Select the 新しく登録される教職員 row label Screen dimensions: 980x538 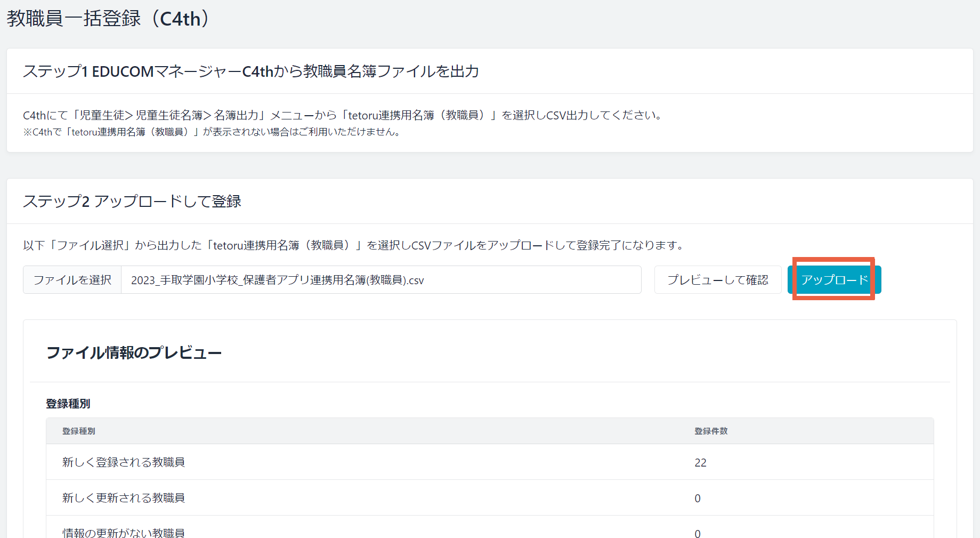tap(124, 462)
